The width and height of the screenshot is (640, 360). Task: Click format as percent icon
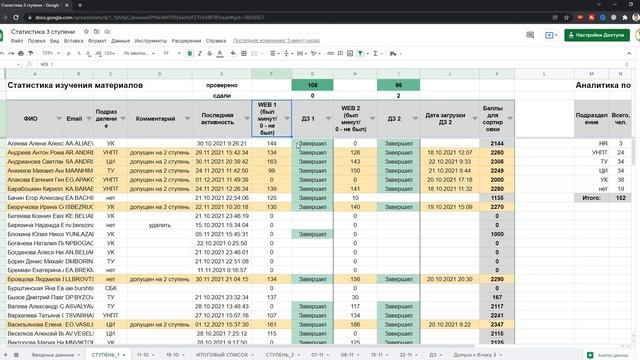coord(79,53)
